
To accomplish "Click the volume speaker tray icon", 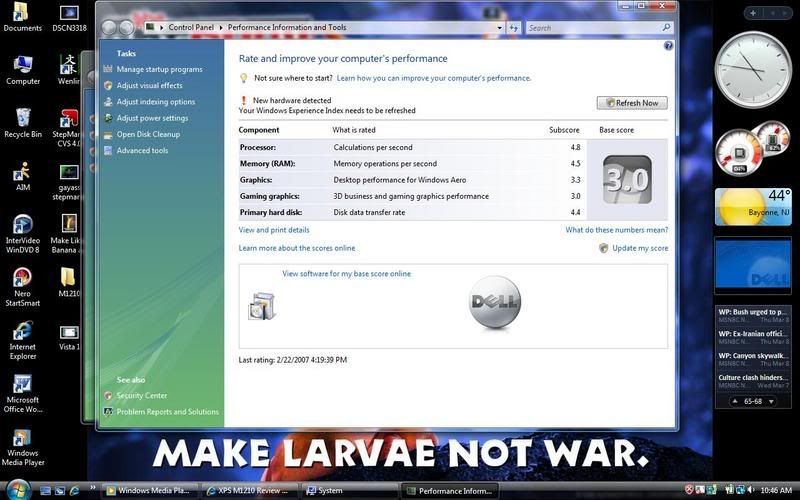I will point(749,490).
